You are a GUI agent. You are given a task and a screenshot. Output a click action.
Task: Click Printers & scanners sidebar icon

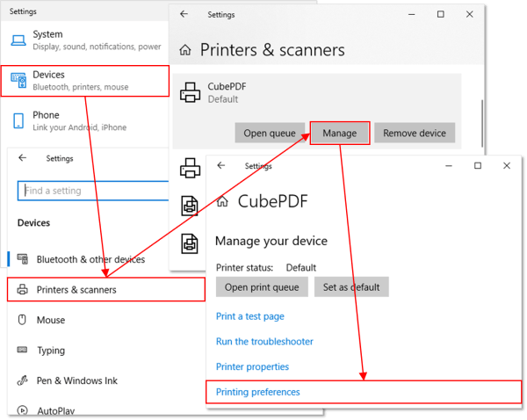23,289
